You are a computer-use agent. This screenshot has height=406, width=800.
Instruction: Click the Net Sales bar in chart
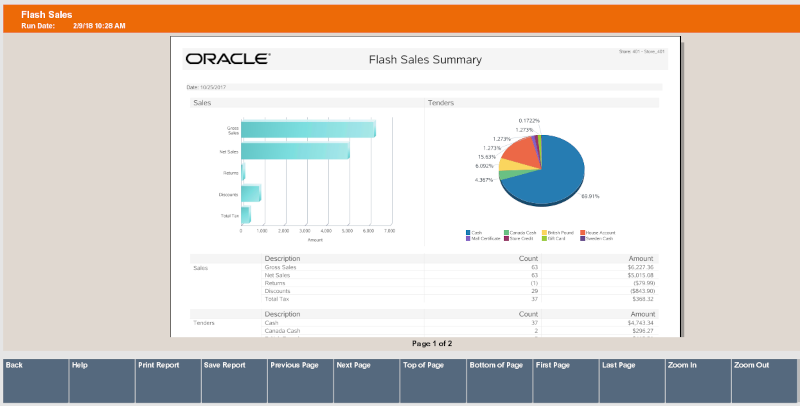(295, 151)
